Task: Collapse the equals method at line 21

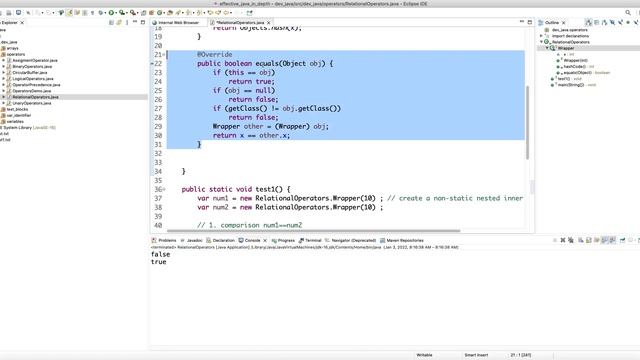Action: pos(164,55)
